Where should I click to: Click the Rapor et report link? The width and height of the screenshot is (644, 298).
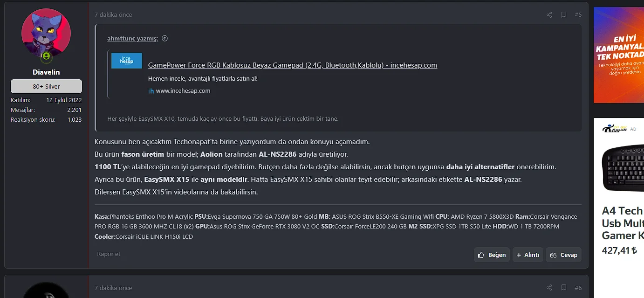click(x=109, y=254)
